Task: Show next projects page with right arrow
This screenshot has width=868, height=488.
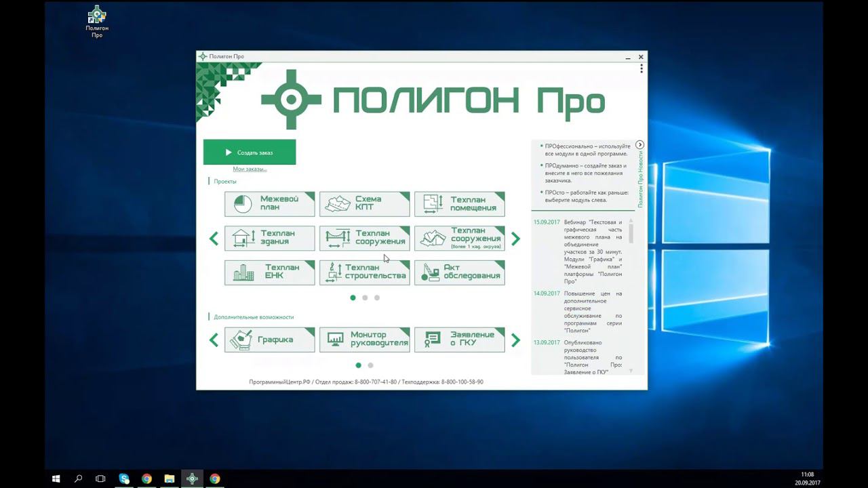Action: point(515,239)
